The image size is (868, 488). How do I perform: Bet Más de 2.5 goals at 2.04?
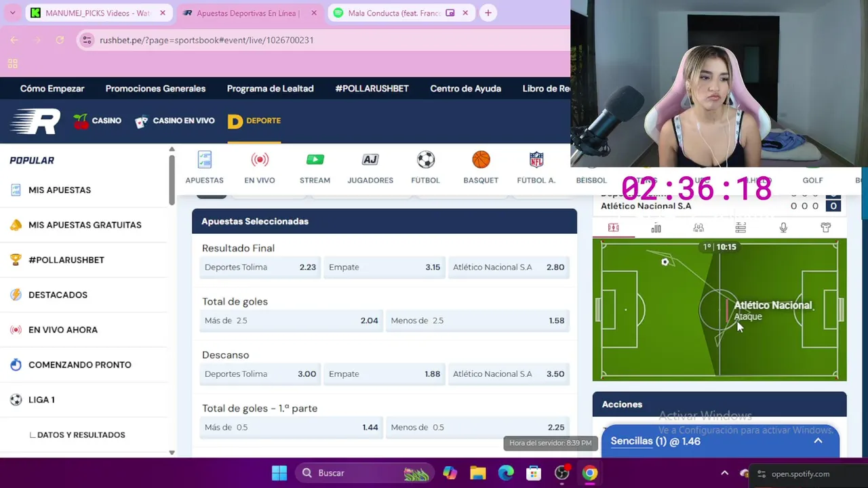(292, 321)
